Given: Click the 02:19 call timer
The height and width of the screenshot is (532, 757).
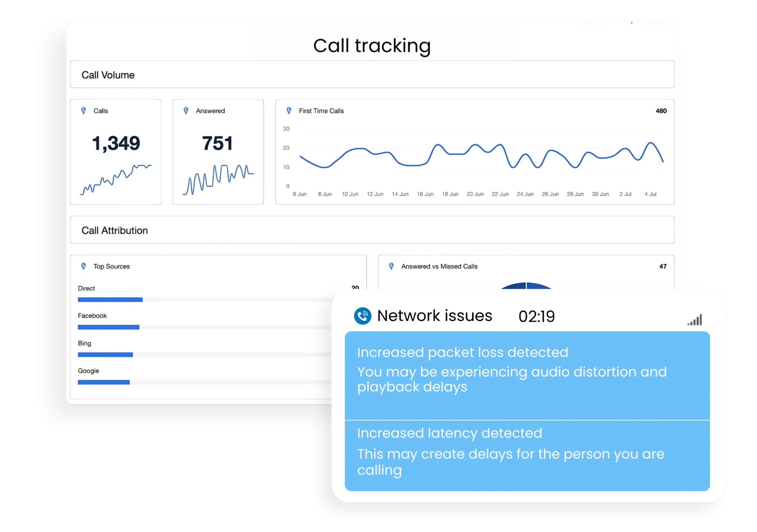Looking at the screenshot, I should [536, 317].
